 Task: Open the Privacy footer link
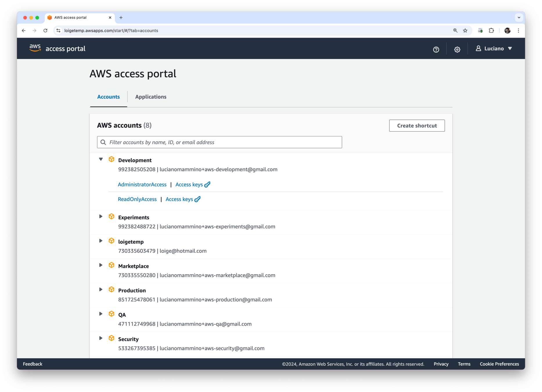441,364
